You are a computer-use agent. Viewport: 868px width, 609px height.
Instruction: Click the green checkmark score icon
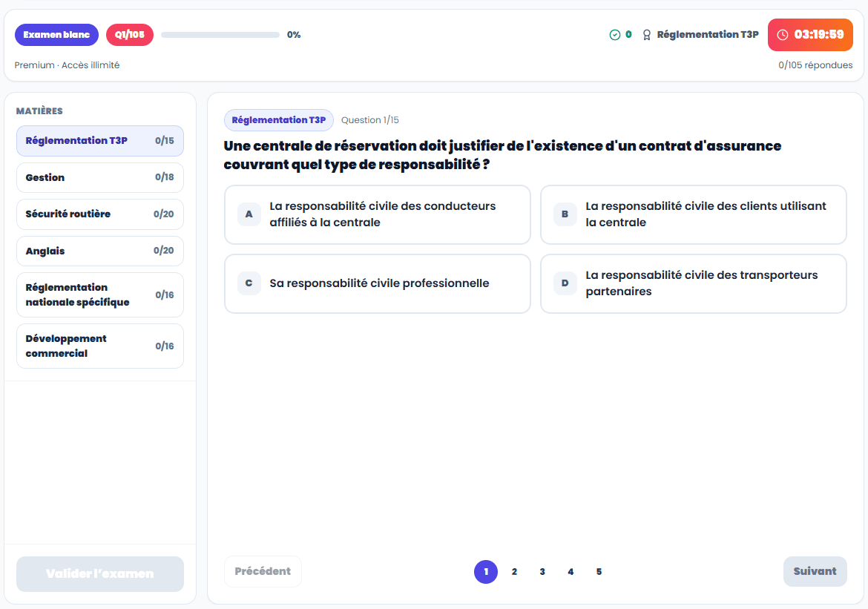[x=614, y=35]
